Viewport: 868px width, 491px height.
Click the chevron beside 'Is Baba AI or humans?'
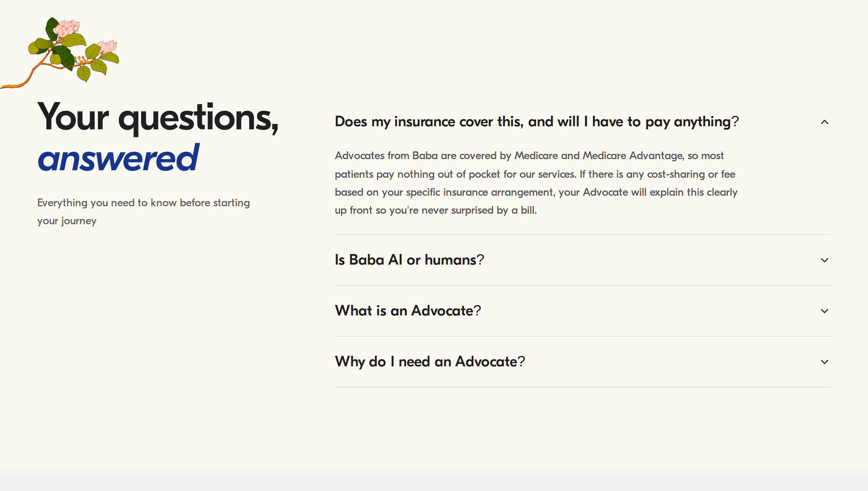point(824,260)
